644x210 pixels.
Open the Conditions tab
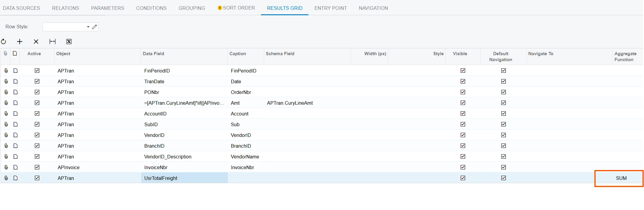pos(151,8)
